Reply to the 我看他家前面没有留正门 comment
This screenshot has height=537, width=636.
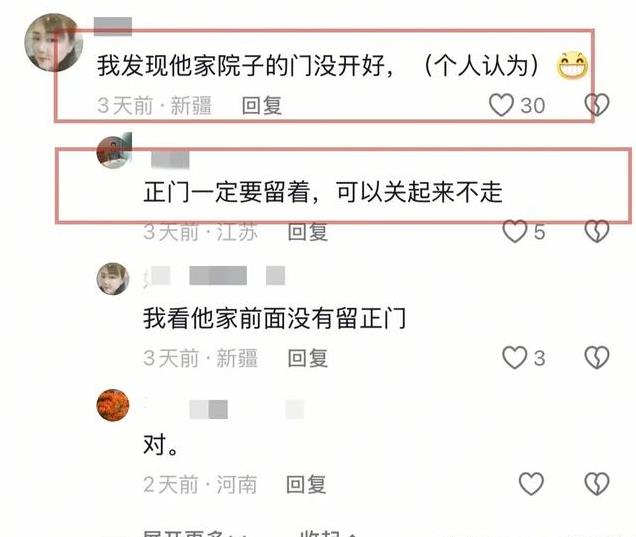coord(307,358)
